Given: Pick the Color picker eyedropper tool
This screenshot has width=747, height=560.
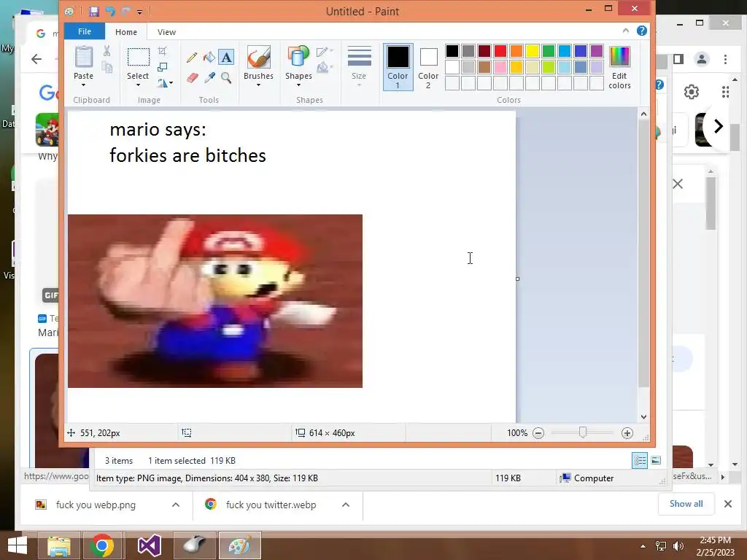Looking at the screenshot, I should click(209, 77).
